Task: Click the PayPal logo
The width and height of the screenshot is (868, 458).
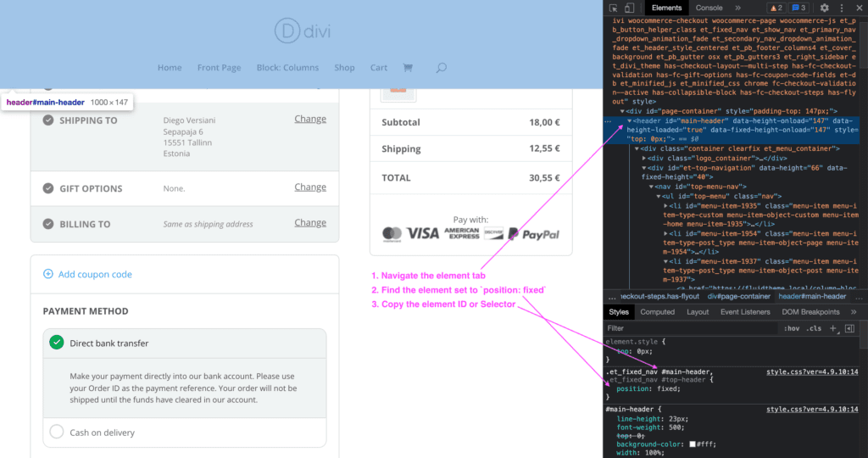Action: click(x=534, y=234)
